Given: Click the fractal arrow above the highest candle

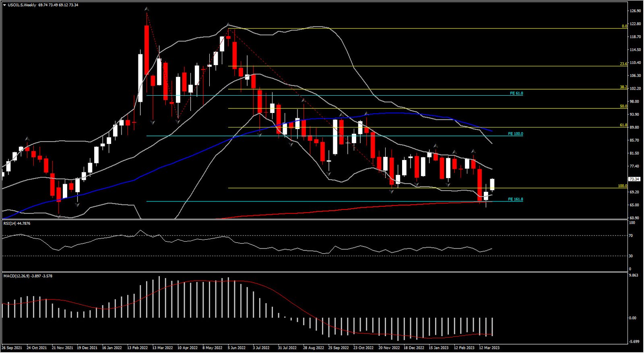Looking at the screenshot, I should tap(147, 9).
